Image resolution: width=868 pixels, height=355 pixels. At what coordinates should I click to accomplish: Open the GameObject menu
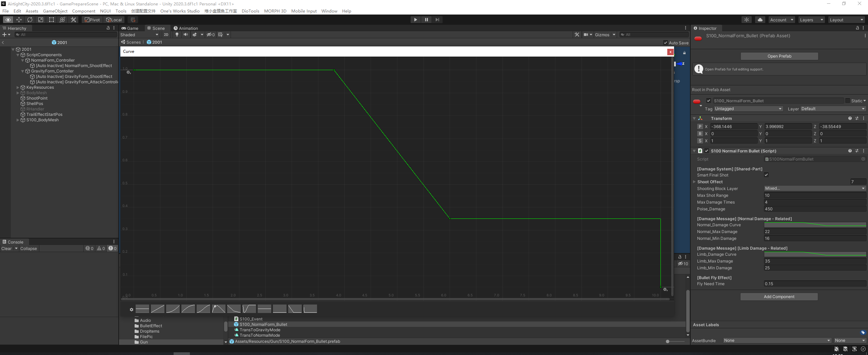[x=55, y=11]
